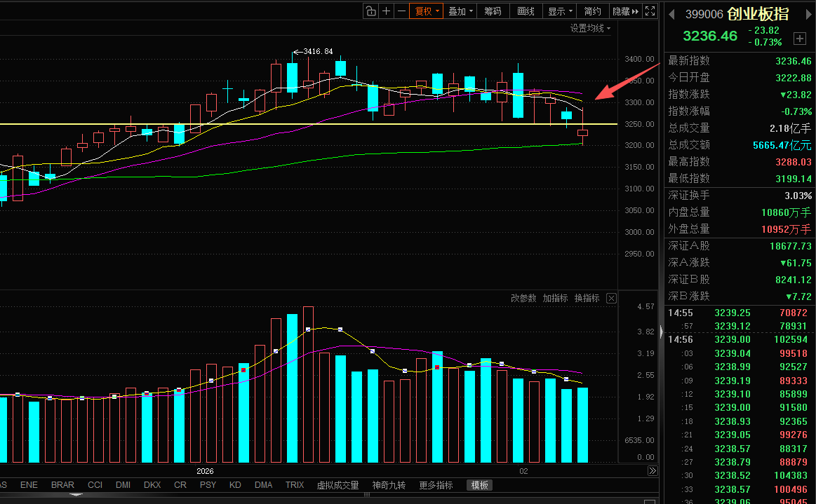Click the 3416.84 high price marker
The height and width of the screenshot is (504, 816).
317,51
